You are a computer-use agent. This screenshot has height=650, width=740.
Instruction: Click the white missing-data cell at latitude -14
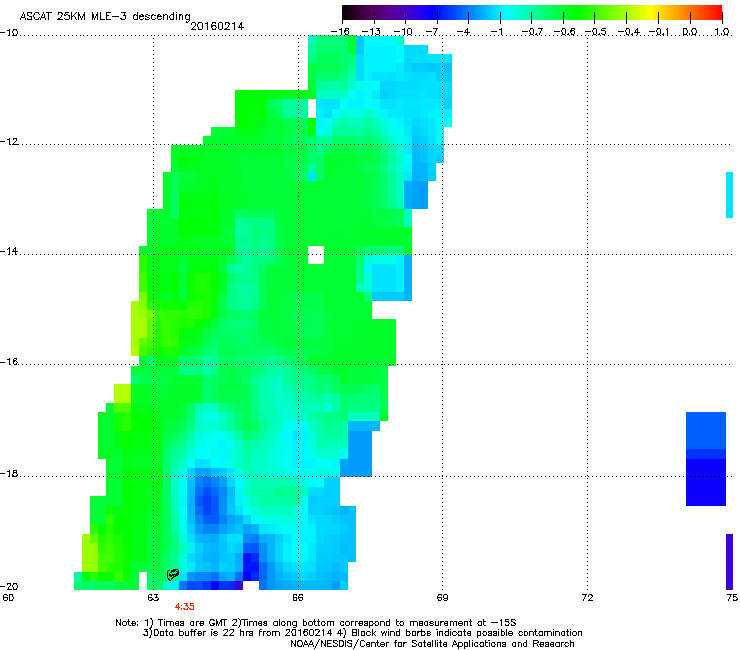(x=316, y=255)
